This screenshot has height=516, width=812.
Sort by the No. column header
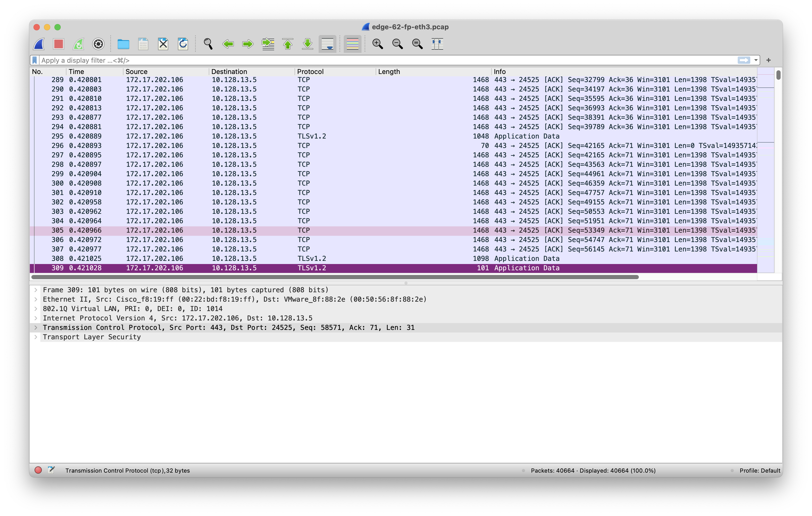[48, 71]
